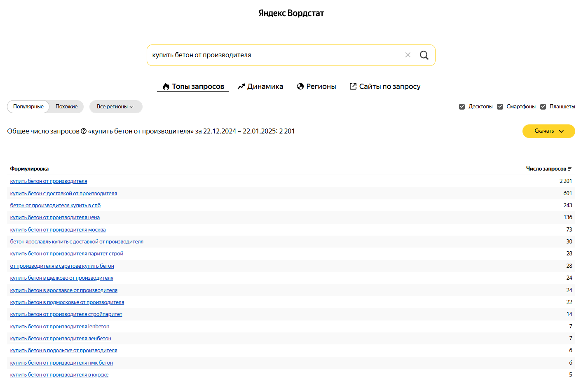Viewport: 588px width, 386px height.
Task: Uncheck the Планшеты checkbox
Action: point(543,107)
